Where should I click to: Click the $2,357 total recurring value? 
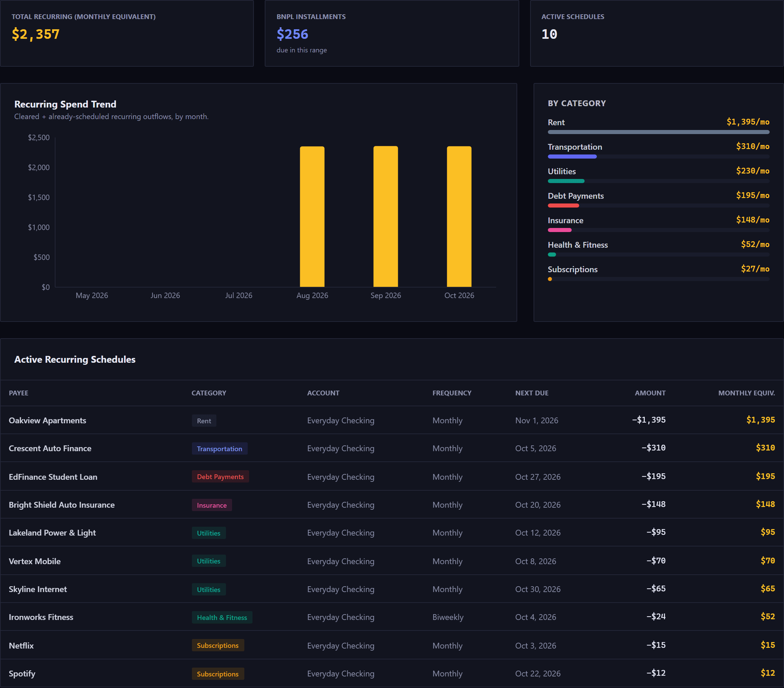click(36, 34)
